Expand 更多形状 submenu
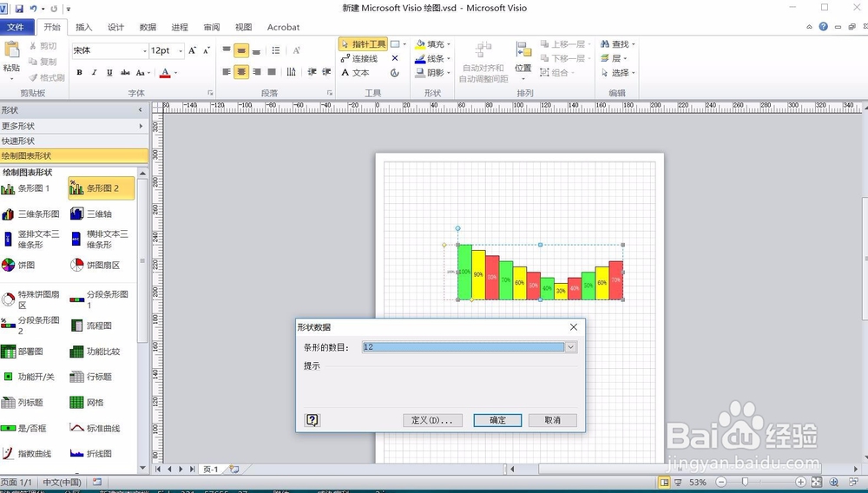This screenshot has height=493, width=868. (x=141, y=126)
